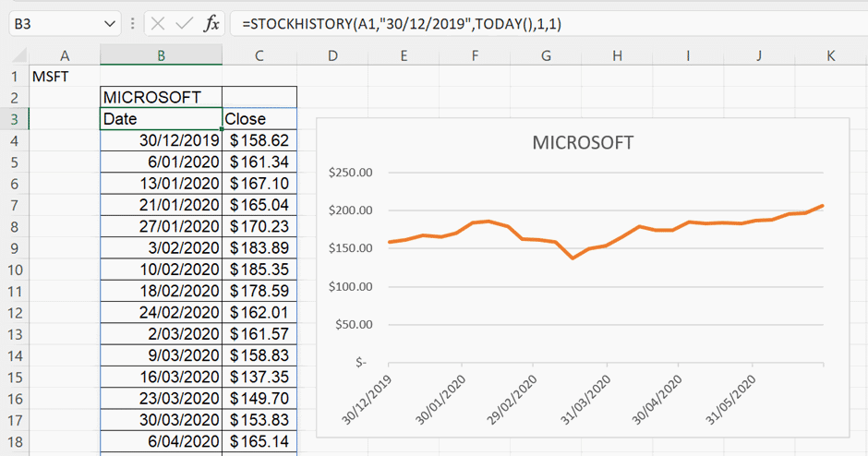Viewport: 868px width, 456px height.
Task: Click the Cancel X icon in formula bar
Action: [159, 24]
